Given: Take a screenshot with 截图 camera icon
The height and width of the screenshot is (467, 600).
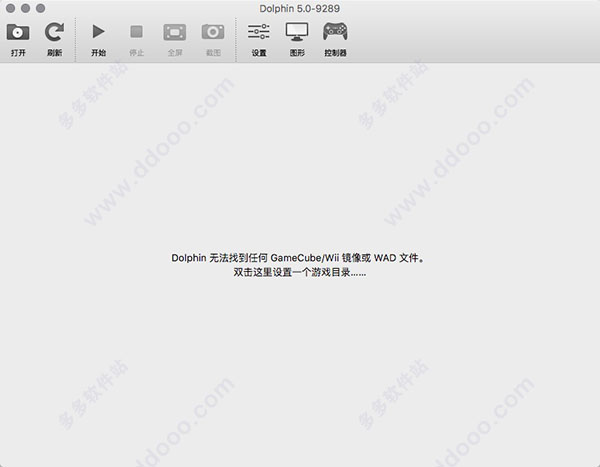Looking at the screenshot, I should 213,32.
